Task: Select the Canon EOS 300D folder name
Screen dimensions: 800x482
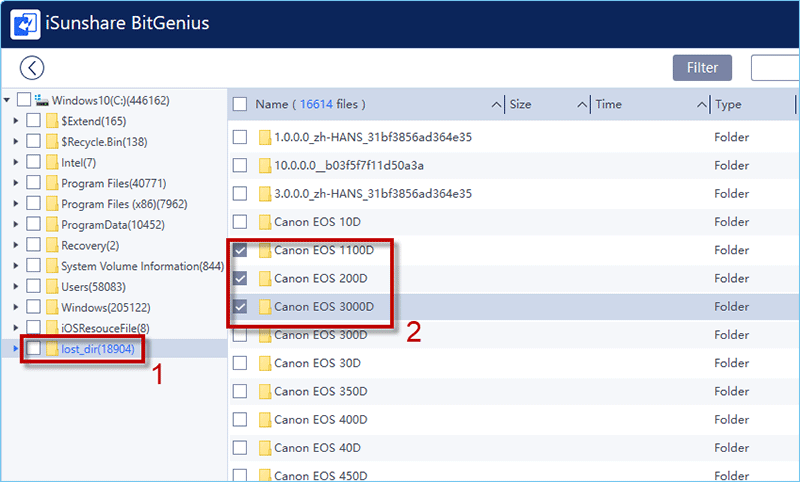Action: [320, 335]
